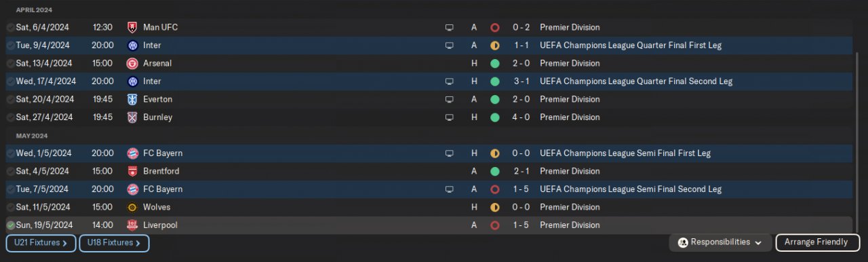
Task: Click the Brentford club badge icon
Action: pos(132,172)
